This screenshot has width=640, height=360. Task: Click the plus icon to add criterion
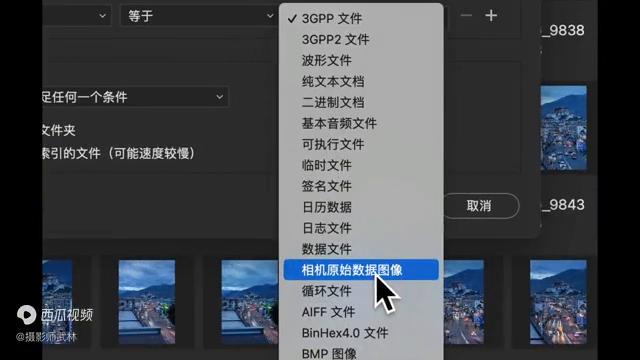pyautogui.click(x=491, y=16)
